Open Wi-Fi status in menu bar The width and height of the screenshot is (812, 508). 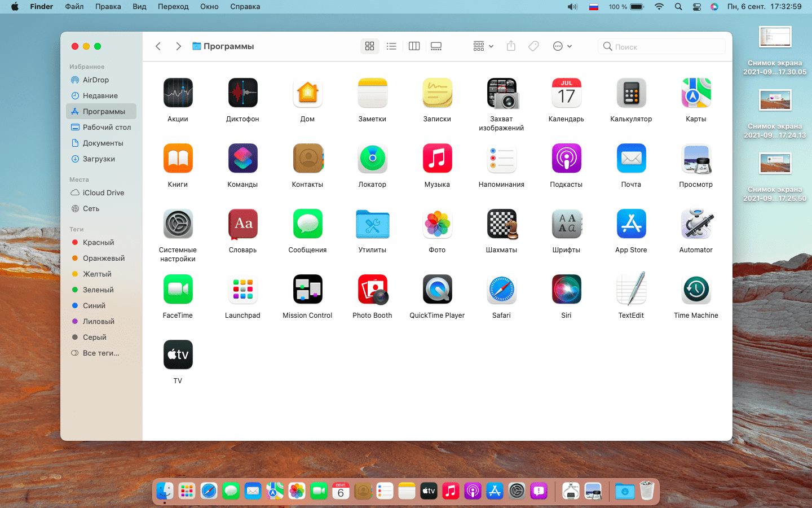[x=659, y=7]
